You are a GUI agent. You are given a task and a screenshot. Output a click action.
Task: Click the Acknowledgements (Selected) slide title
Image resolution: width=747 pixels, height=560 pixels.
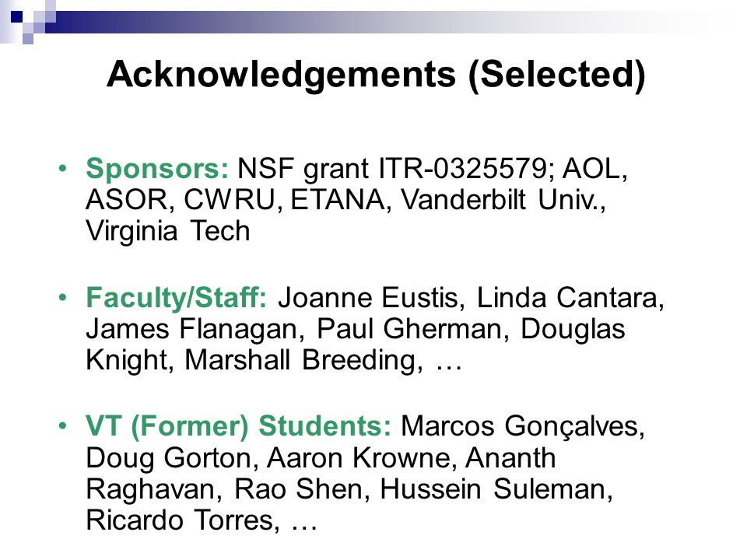coord(376,75)
